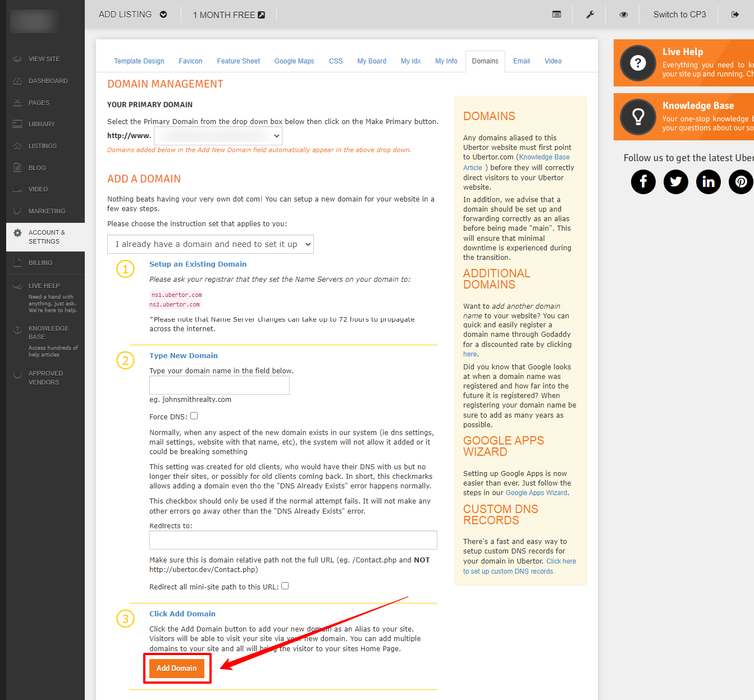The image size is (754, 700).
Task: Click the logout arrow icon at top right
Action: pos(735,15)
